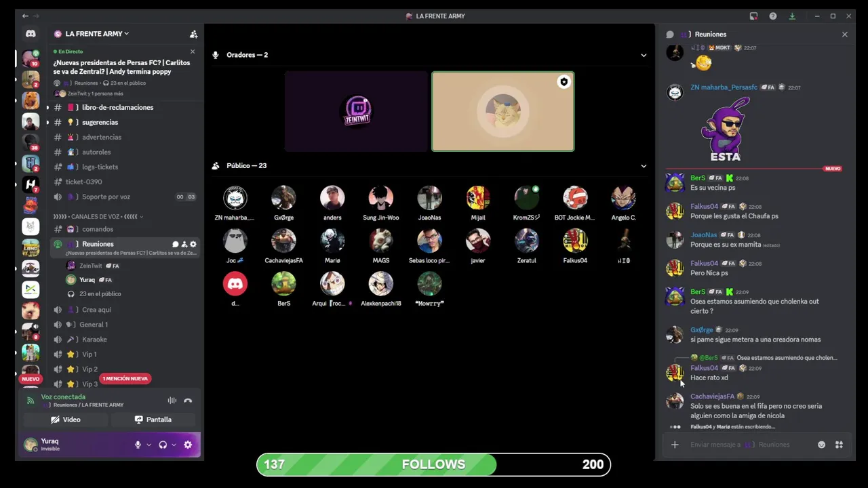Screen dimensions: 868x488
Task: Focus the Enviar mensaje input field
Action: click(x=749, y=445)
